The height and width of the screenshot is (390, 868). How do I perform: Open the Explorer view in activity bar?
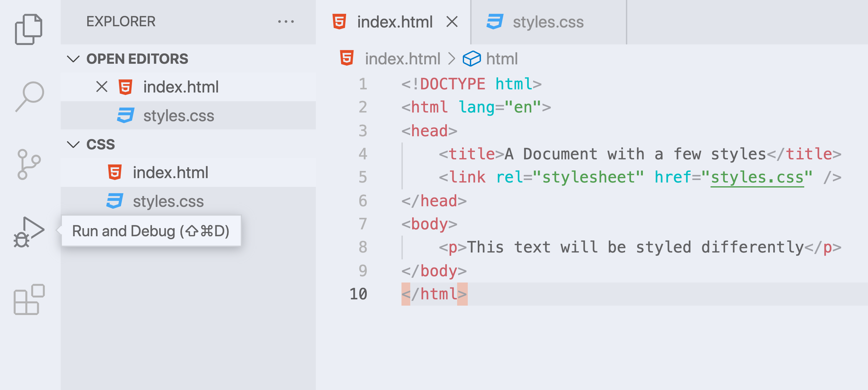tap(29, 29)
